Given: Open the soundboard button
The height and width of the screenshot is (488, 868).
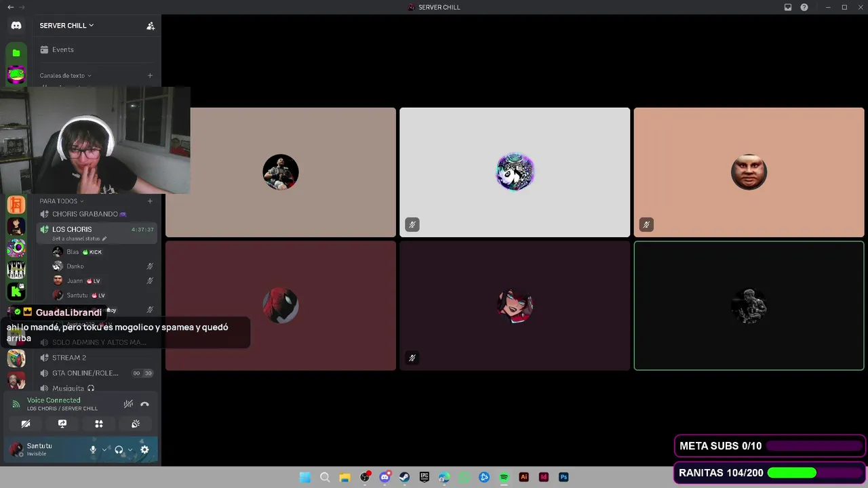Looking at the screenshot, I should pos(136,424).
